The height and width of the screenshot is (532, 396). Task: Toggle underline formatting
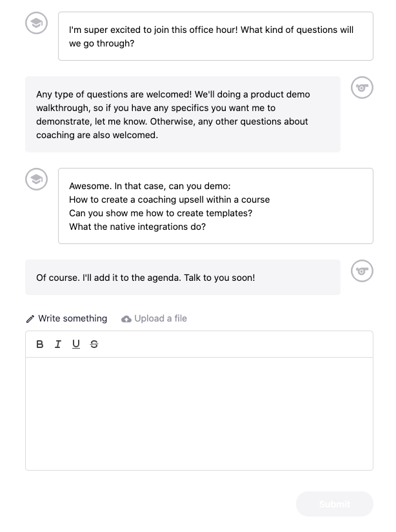76,344
